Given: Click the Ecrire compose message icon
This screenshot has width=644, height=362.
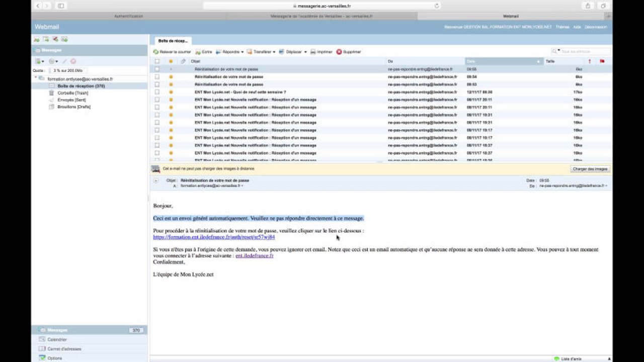Looking at the screenshot, I should pyautogui.click(x=198, y=52).
